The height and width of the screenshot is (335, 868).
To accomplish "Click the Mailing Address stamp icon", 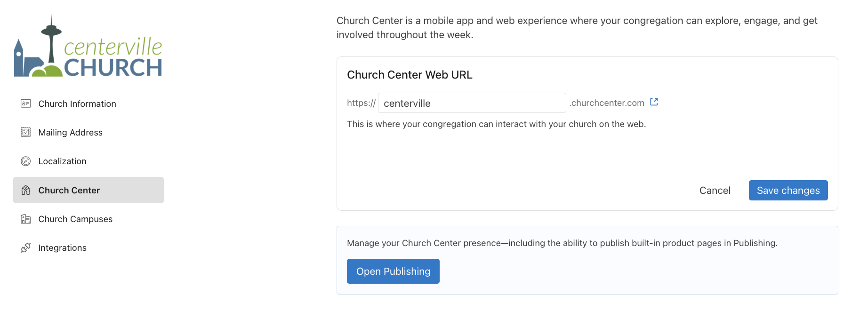I will tap(26, 132).
